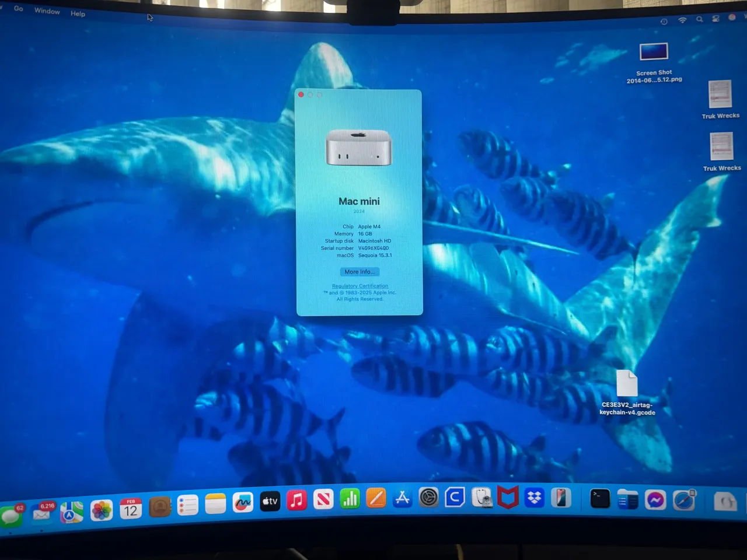Launch iPhone Mirroring from dock
This screenshot has height=560, width=747.
(561, 498)
